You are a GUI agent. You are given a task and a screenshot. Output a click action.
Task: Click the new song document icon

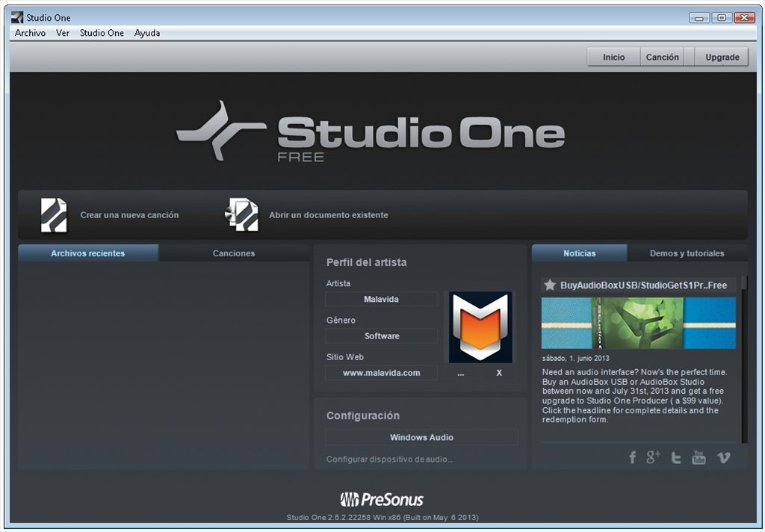(54, 214)
